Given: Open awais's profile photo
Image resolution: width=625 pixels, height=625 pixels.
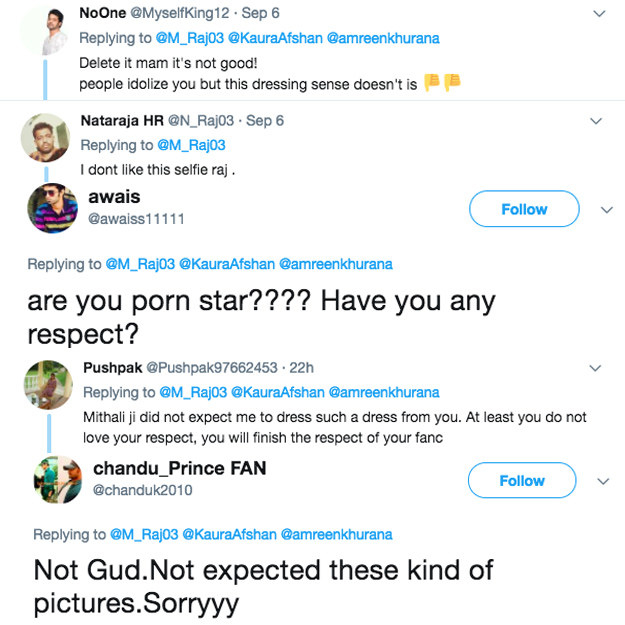Looking at the screenshot, I should (52, 208).
